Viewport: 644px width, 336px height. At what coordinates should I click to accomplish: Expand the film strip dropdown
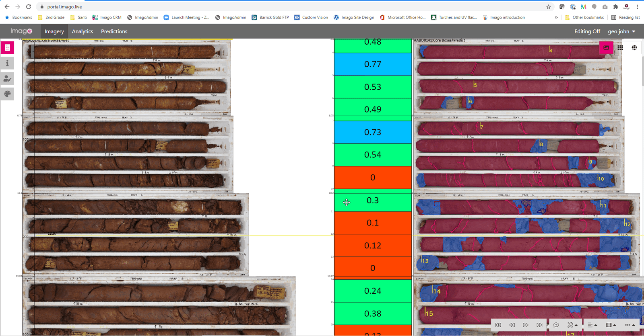(x=611, y=325)
